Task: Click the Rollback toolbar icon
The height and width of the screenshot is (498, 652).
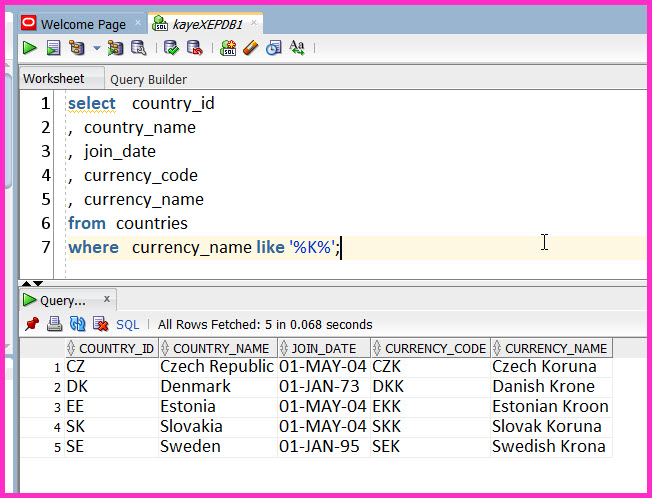Action: pos(195,48)
